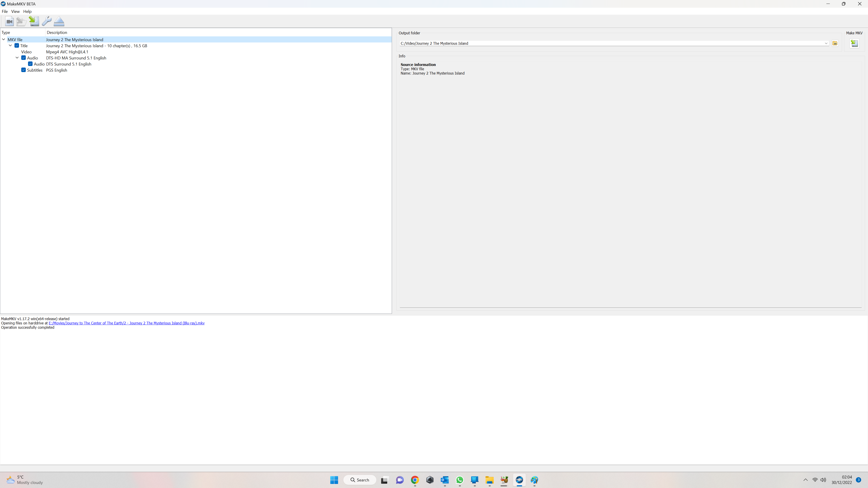Click the E:/Movies file path link

point(126,323)
